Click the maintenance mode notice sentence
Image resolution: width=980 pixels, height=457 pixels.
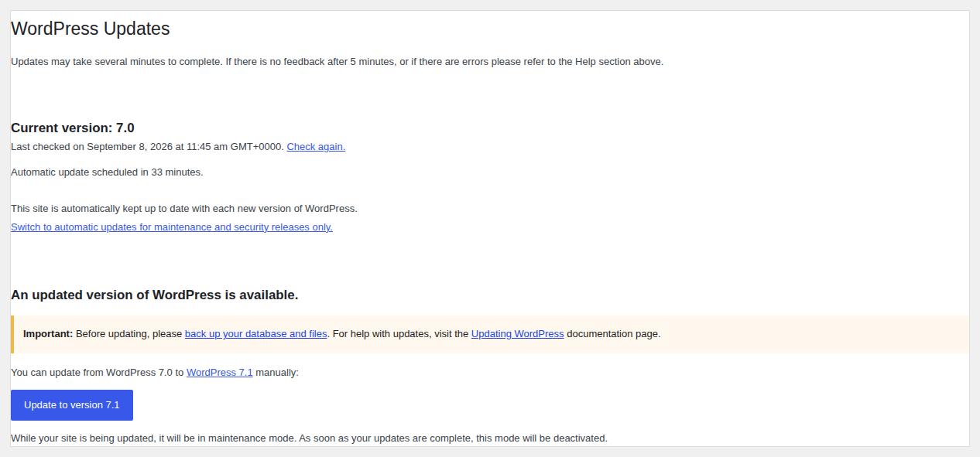(x=309, y=438)
